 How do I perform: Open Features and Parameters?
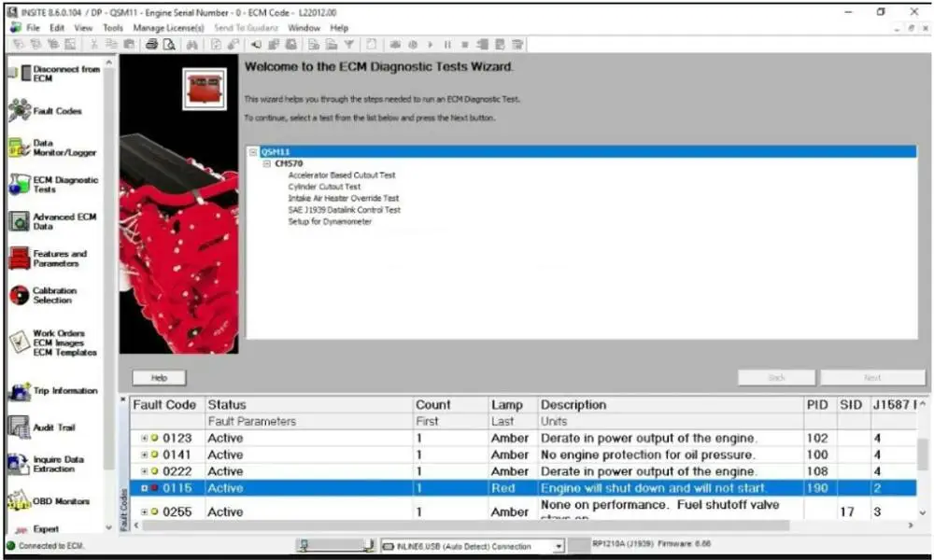(x=48, y=259)
